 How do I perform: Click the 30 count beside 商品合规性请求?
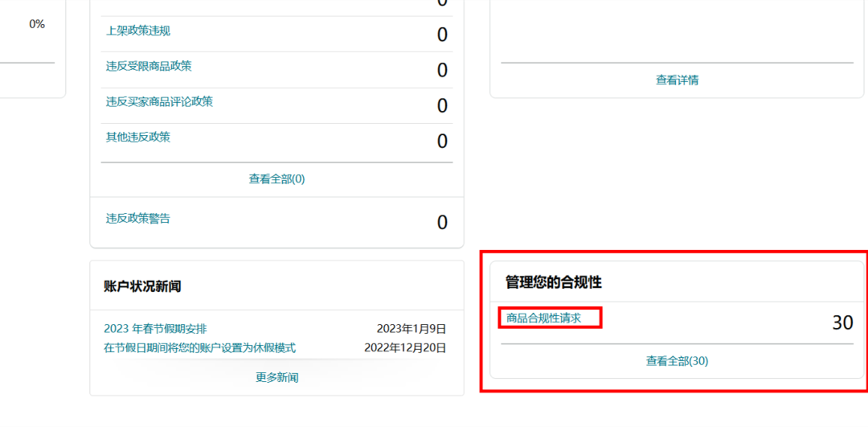point(841,322)
